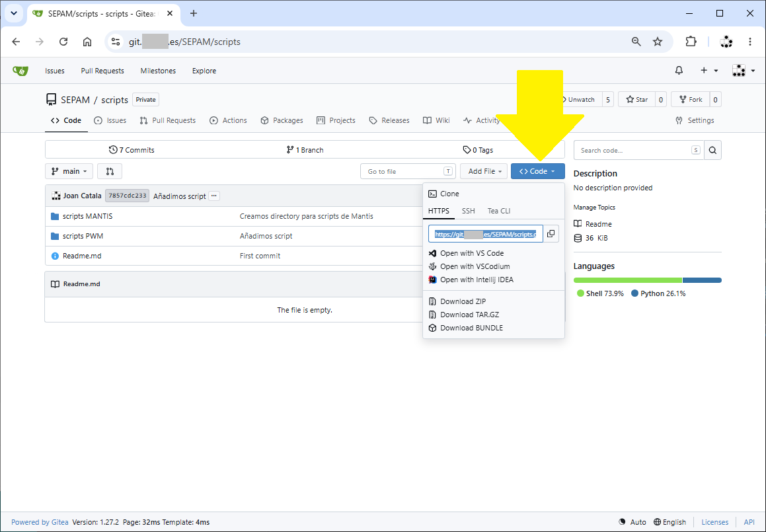Open the Projects tab

tap(336, 121)
